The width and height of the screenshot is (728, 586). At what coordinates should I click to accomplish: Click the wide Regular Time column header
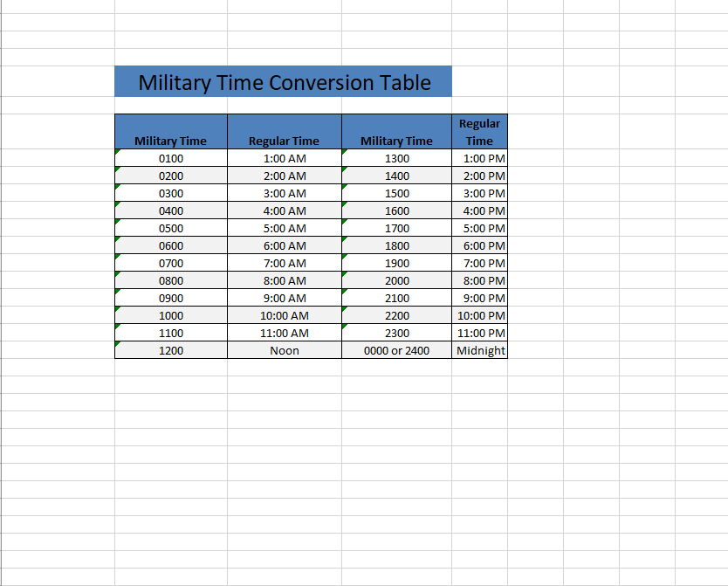point(285,132)
